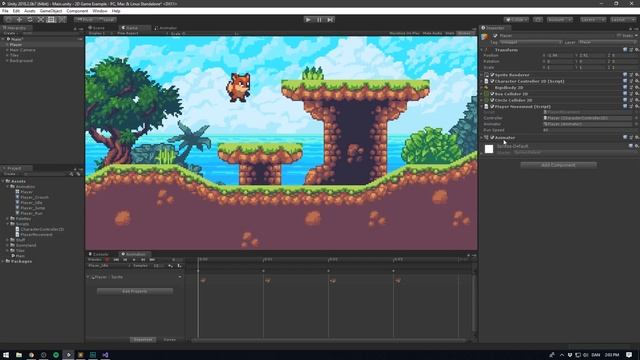Switch to the Scene tab
This screenshot has width=640, height=360.
[97, 28]
